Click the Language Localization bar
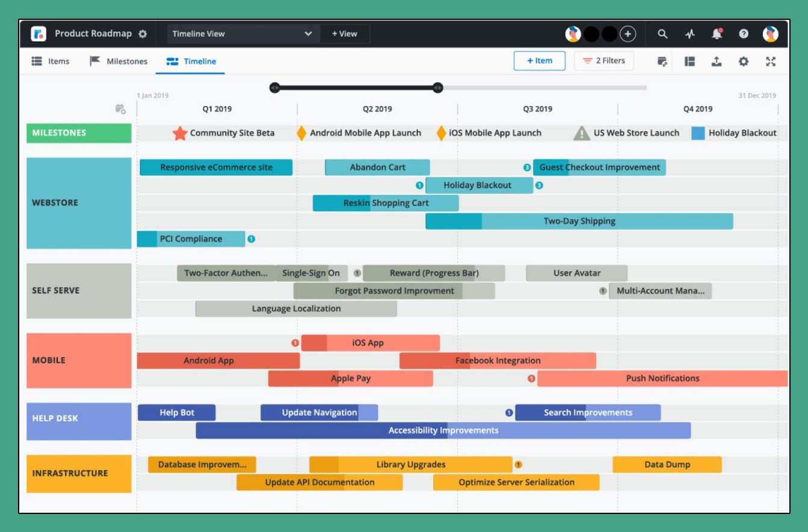This screenshot has height=532, width=808. click(x=296, y=309)
